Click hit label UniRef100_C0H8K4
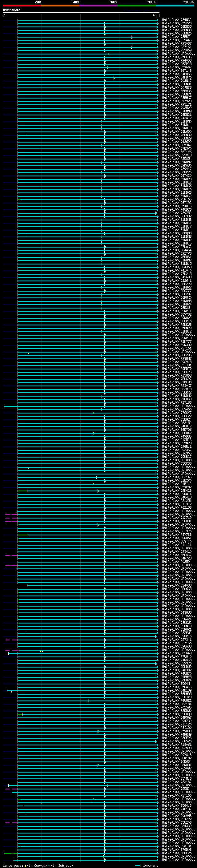 pos(177,680)
